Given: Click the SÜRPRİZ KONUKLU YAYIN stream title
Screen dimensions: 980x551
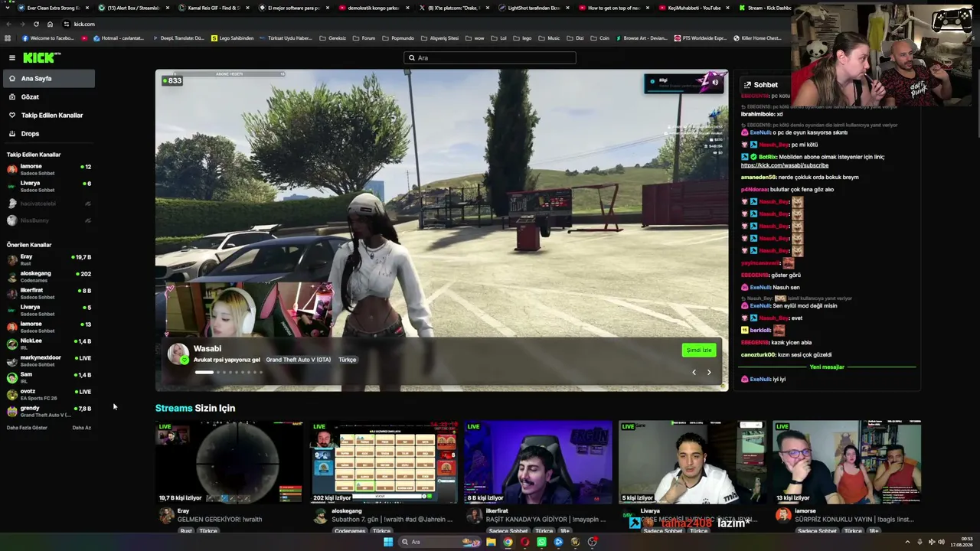Looking at the screenshot, I should [x=854, y=520].
